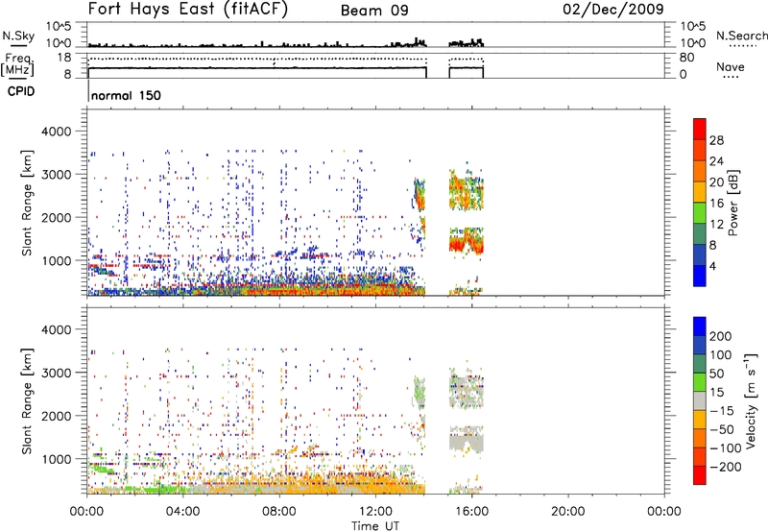
Task: Click the '12:00' time tick label
Action: click(375, 512)
